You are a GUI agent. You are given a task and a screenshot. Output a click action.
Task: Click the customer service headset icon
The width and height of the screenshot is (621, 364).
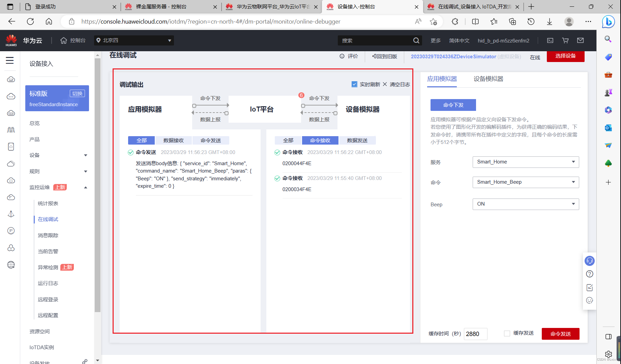[x=590, y=261]
